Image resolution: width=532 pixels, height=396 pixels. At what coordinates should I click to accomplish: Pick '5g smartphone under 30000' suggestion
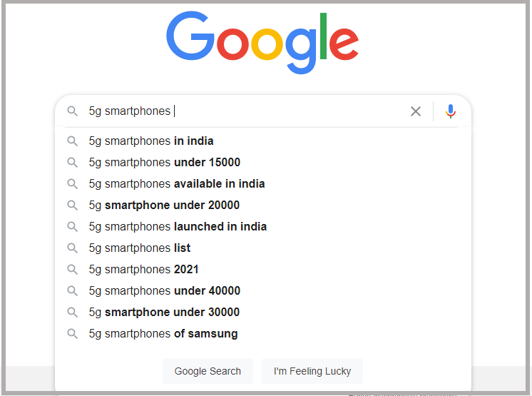coord(164,313)
